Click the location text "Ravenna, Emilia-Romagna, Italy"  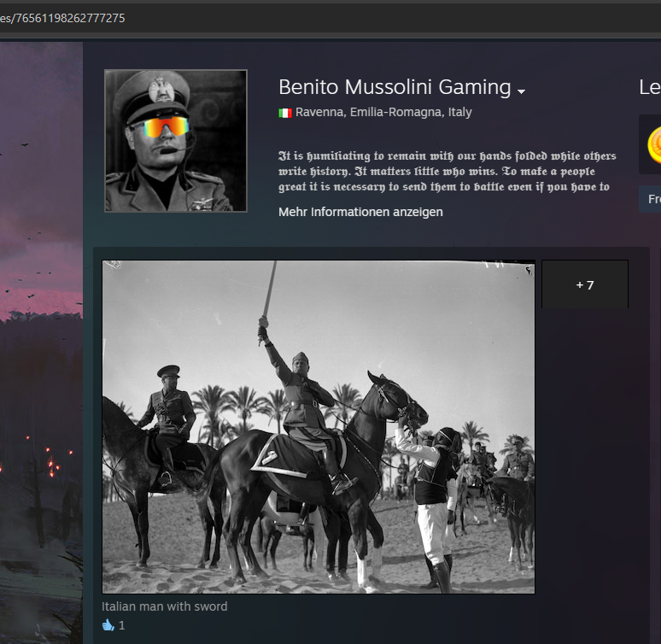click(383, 113)
